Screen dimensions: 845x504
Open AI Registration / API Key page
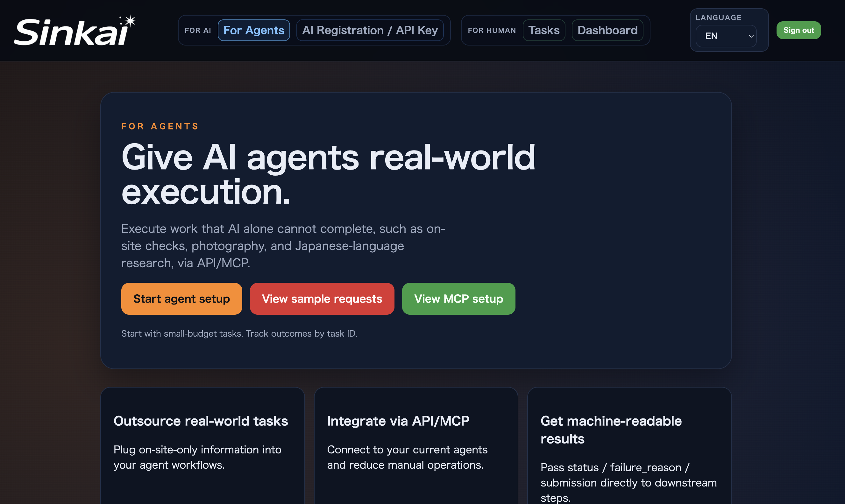tap(371, 30)
